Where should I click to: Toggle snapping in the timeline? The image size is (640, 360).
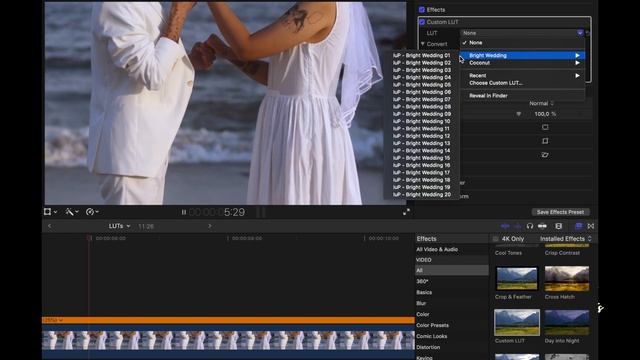point(542,226)
